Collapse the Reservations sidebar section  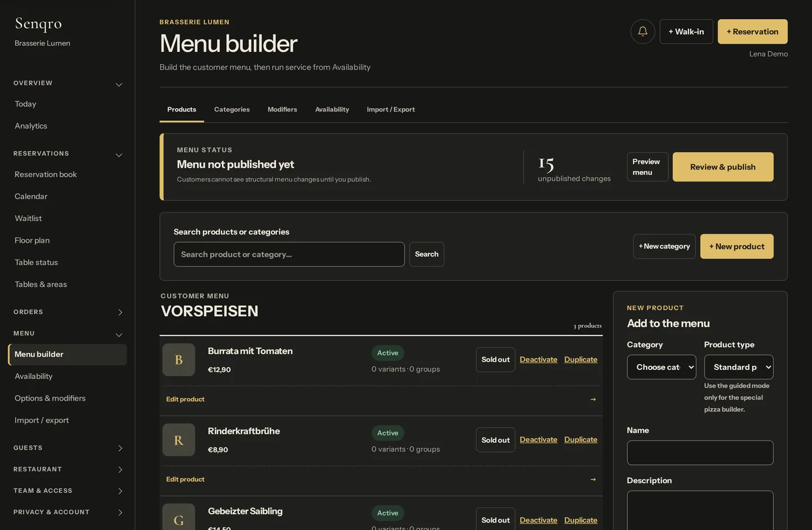pyautogui.click(x=68, y=154)
